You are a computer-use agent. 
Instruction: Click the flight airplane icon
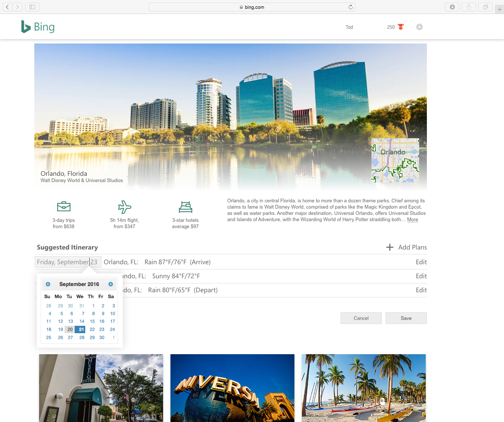(x=124, y=207)
